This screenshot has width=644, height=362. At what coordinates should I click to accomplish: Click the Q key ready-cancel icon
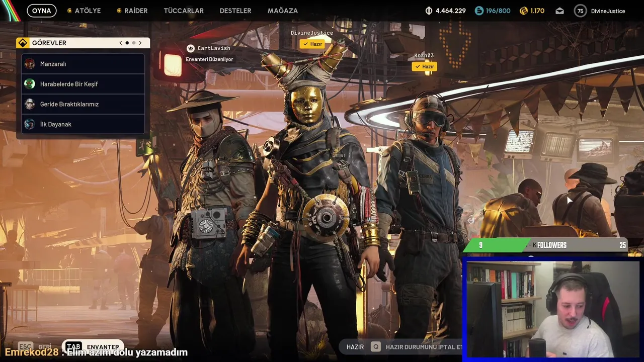(x=375, y=347)
